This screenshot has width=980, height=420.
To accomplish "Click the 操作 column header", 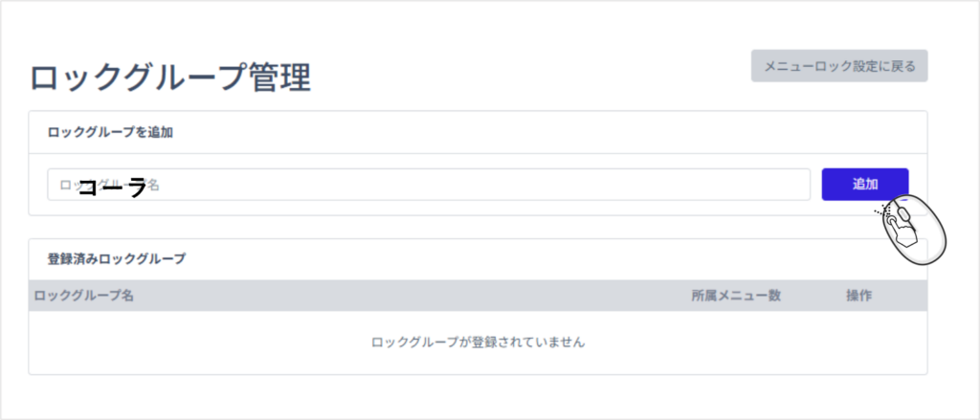I will [x=858, y=296].
